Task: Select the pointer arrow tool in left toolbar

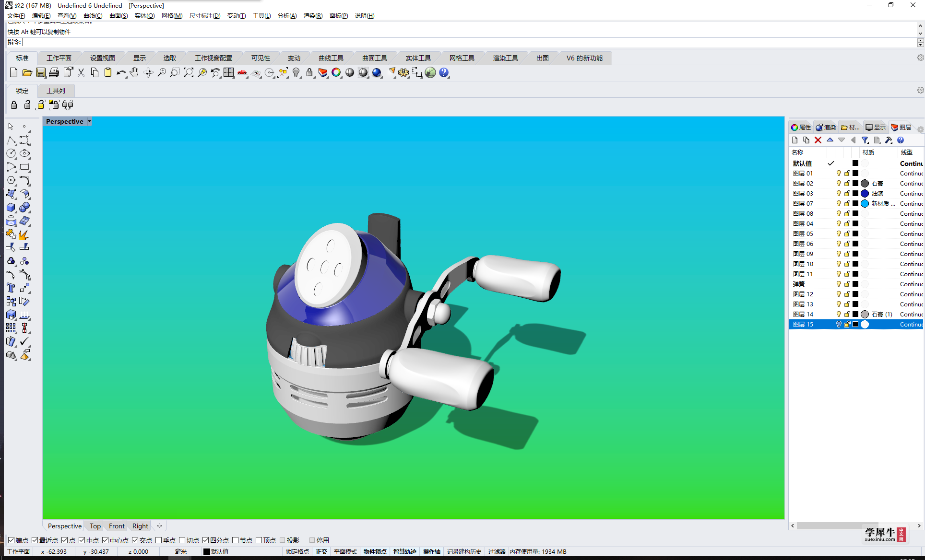Action: [11, 126]
